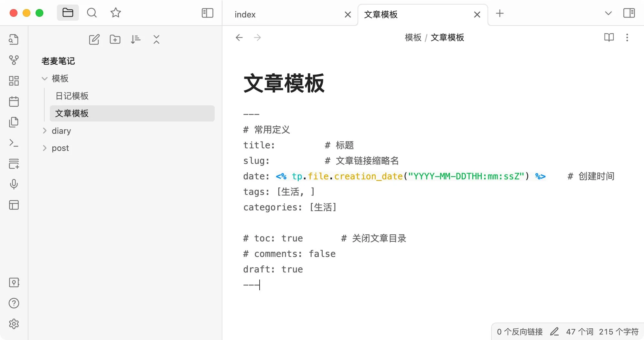Toggle the right sidebar panel
The image size is (644, 340).
(x=629, y=13)
